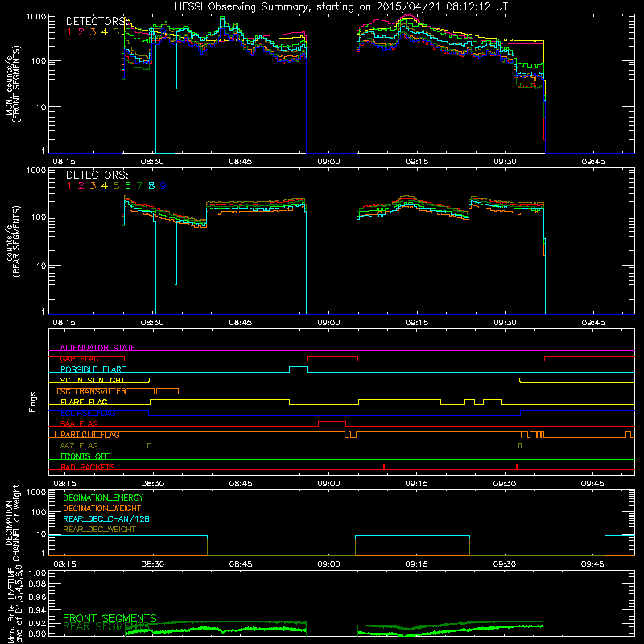Click the REAR_DEC_CHAN/128 legend entry
This screenshot has width=644, height=644.
(x=106, y=518)
